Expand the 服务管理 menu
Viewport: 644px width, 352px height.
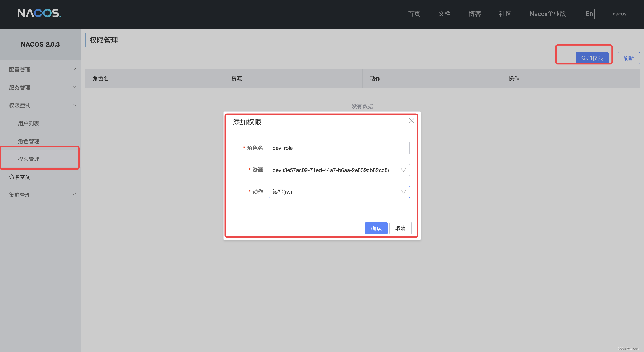[x=40, y=87]
